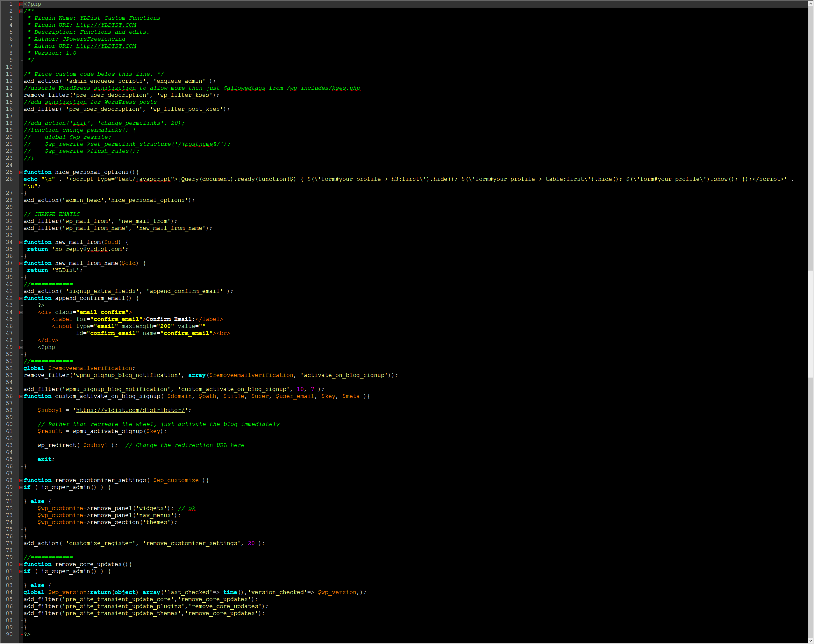Fold the new_mail_from function block
Image resolution: width=814 pixels, height=644 pixels.
[x=21, y=243]
